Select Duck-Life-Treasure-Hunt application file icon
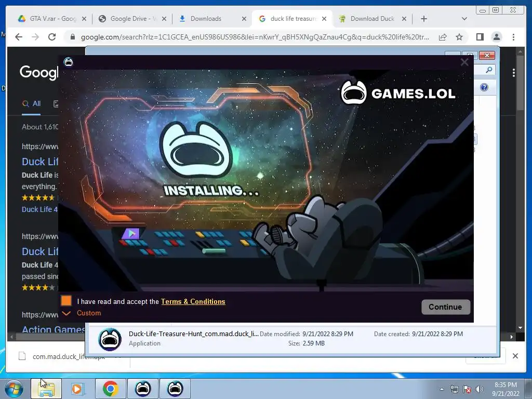 point(110,339)
